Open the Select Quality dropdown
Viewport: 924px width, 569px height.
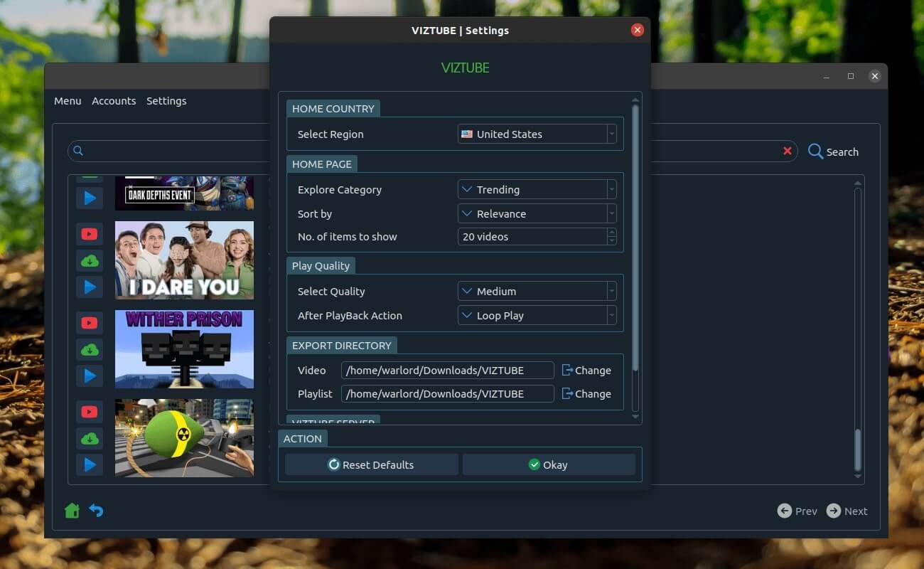coord(537,292)
